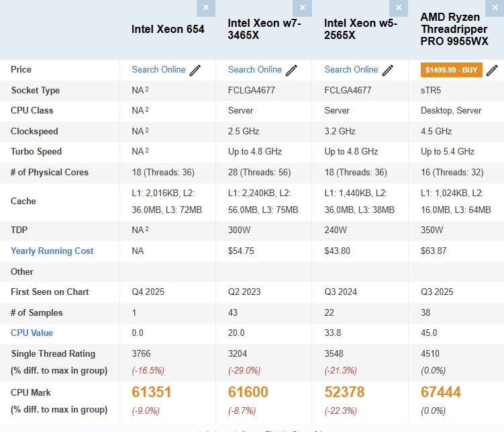This screenshot has width=504, height=432.
Task: Open the Yearly Running Cost link
Action: [x=52, y=251]
